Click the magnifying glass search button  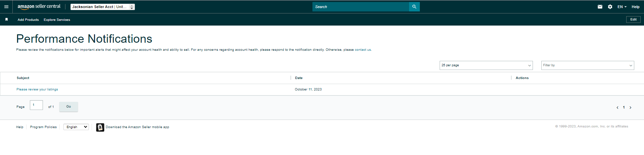click(414, 7)
